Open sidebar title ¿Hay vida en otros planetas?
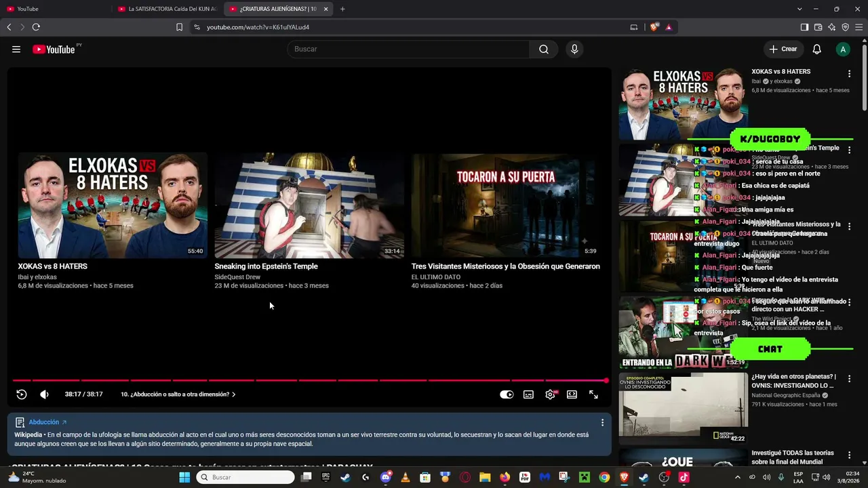Image resolution: width=868 pixels, height=488 pixels. point(793,381)
